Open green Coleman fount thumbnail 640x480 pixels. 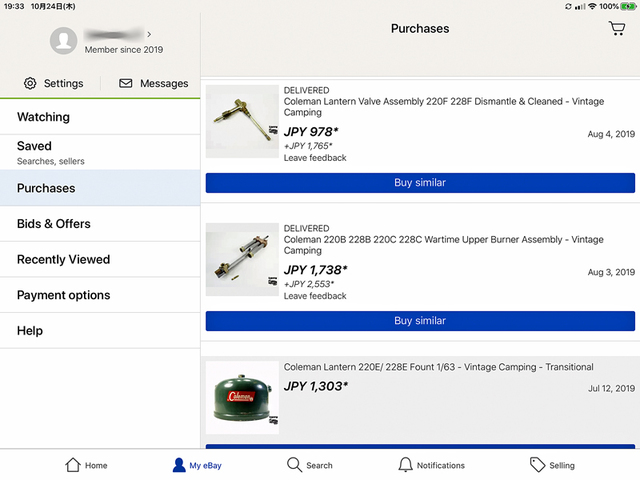(242, 398)
